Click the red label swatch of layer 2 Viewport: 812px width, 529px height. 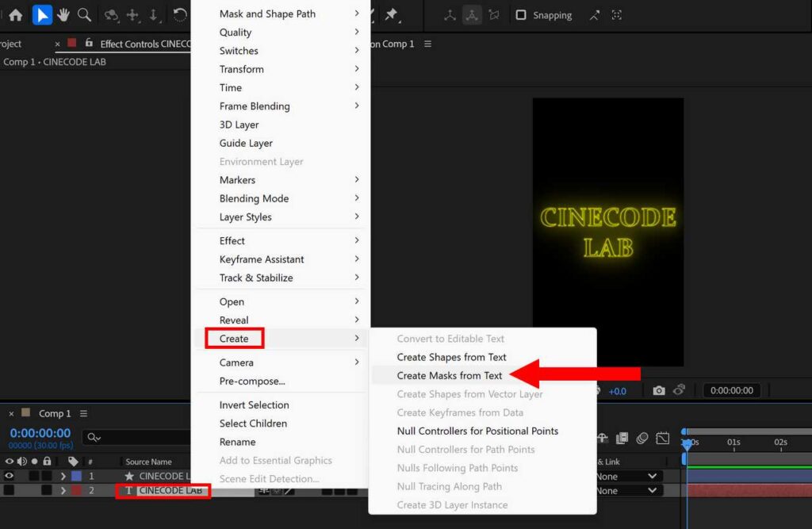(76, 490)
